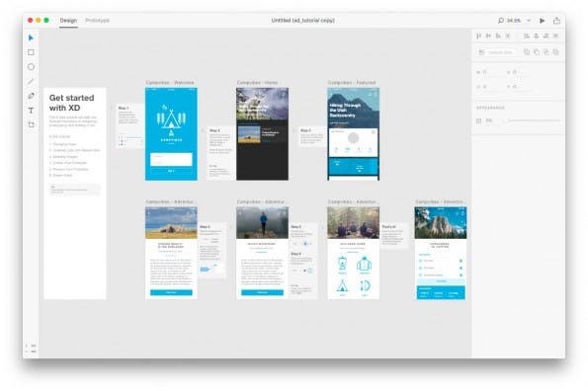Click the opacity icon under Appearance

click(x=479, y=120)
